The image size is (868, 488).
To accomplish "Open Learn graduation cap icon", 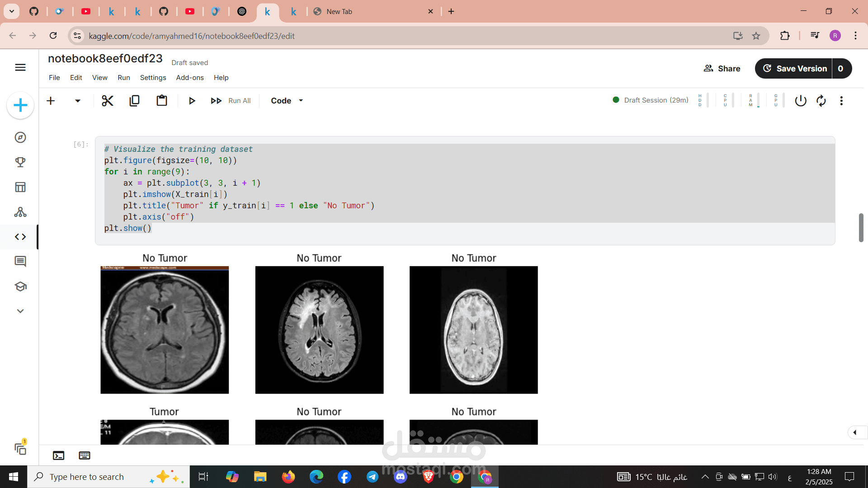I will coord(20,286).
